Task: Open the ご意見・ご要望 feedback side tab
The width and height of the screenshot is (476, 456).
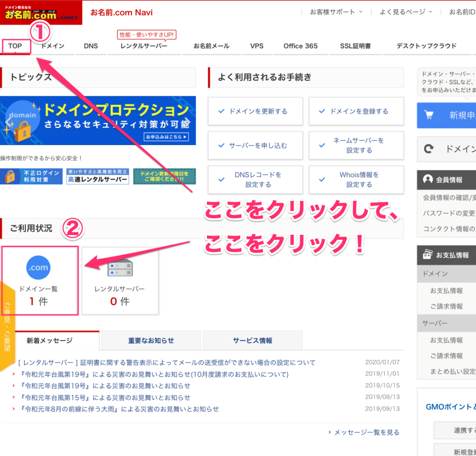Action: click(7, 326)
